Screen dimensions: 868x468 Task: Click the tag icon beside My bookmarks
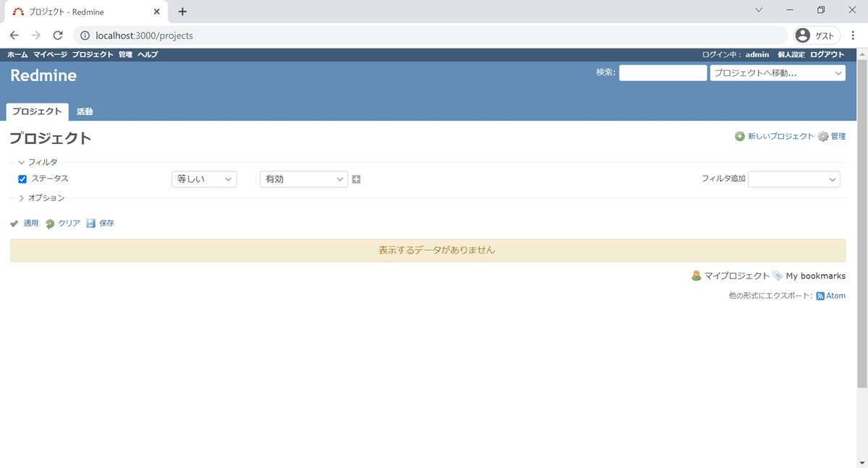tap(778, 276)
